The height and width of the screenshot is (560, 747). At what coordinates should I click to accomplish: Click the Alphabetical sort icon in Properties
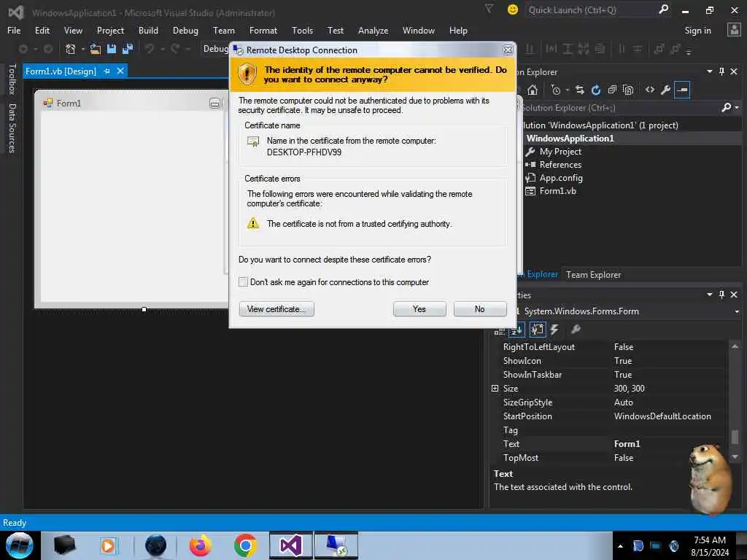516,329
